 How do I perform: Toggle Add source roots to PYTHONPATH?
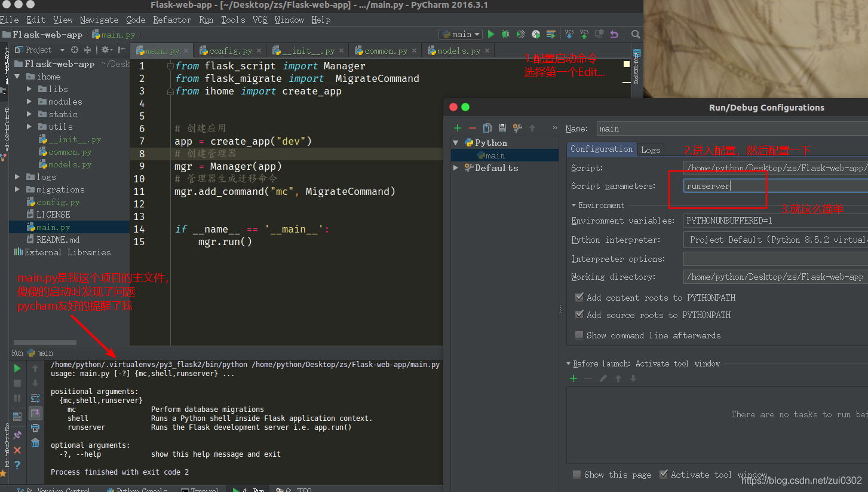579,314
